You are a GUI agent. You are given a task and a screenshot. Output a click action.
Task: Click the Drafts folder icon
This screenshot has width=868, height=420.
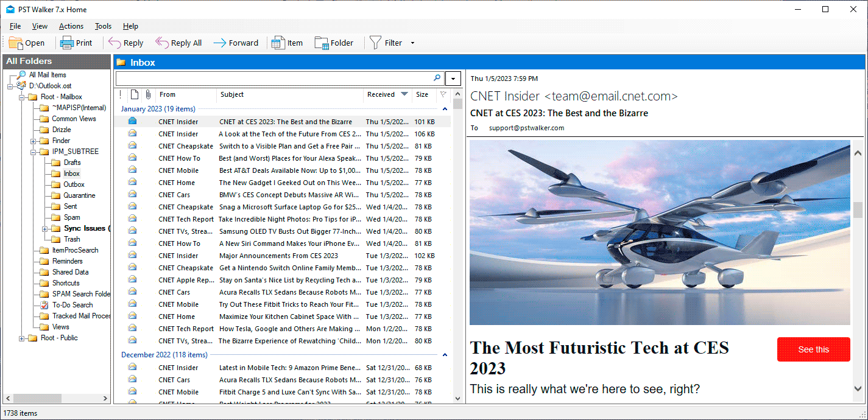[x=56, y=163]
